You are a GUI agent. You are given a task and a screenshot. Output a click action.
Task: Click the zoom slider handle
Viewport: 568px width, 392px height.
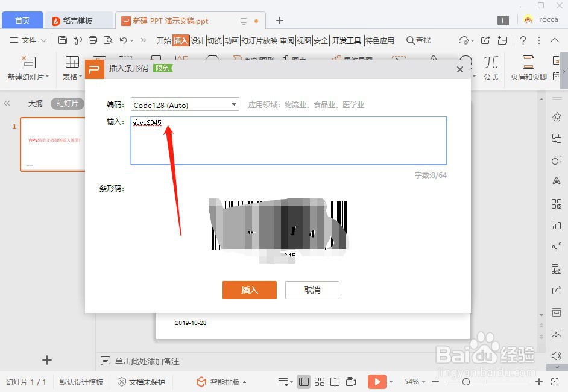(466, 382)
